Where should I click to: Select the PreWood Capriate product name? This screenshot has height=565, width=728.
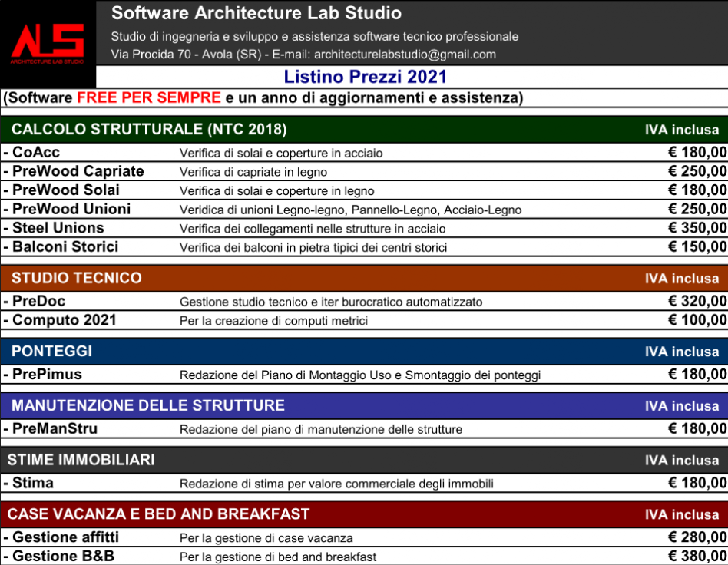(78, 171)
